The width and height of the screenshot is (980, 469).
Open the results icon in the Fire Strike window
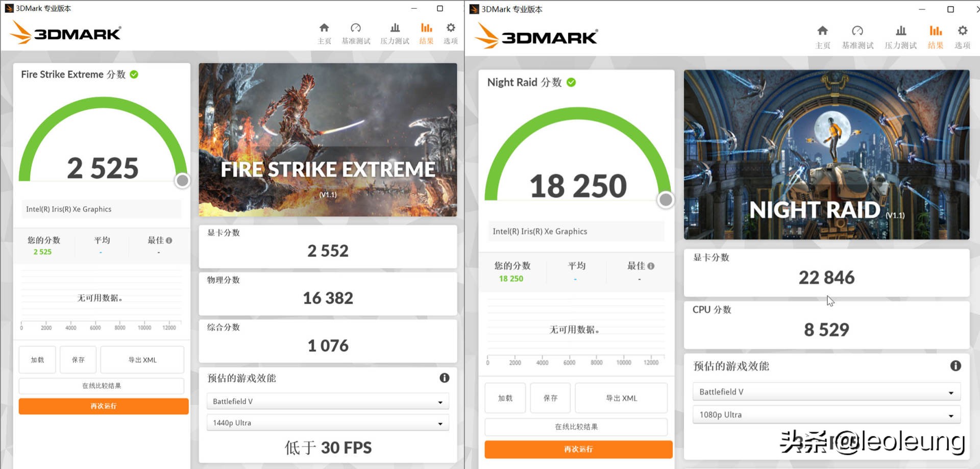426,28
